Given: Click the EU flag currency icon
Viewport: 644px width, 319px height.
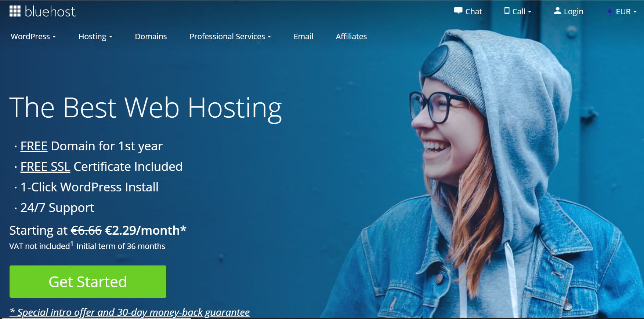Looking at the screenshot, I should 609,11.
